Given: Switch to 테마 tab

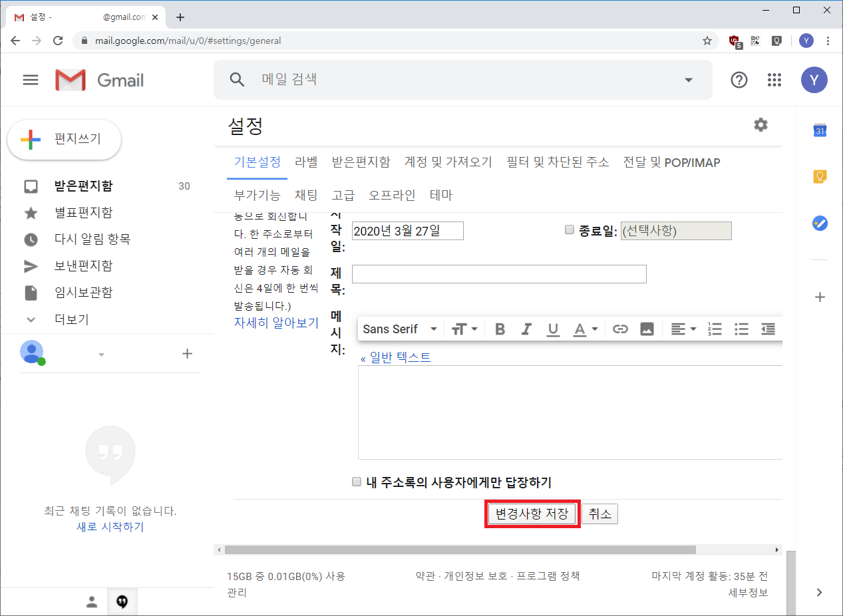Looking at the screenshot, I should click(x=441, y=195).
